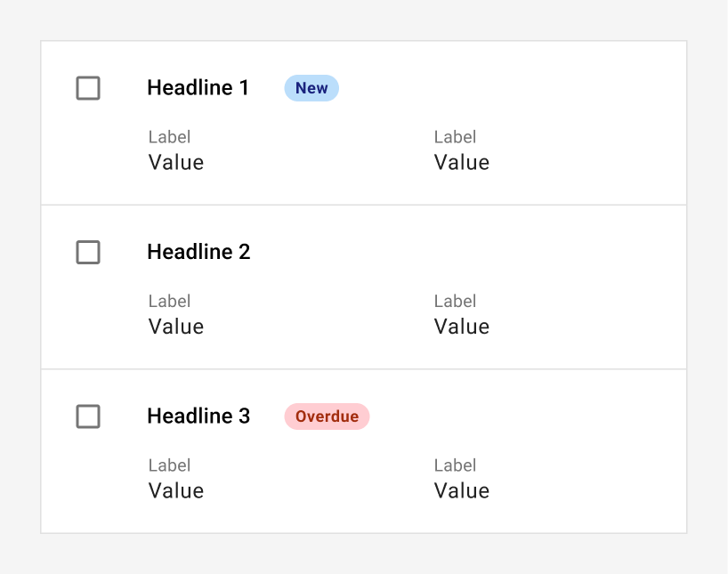Click first Label text under Headline 1

coord(169,137)
